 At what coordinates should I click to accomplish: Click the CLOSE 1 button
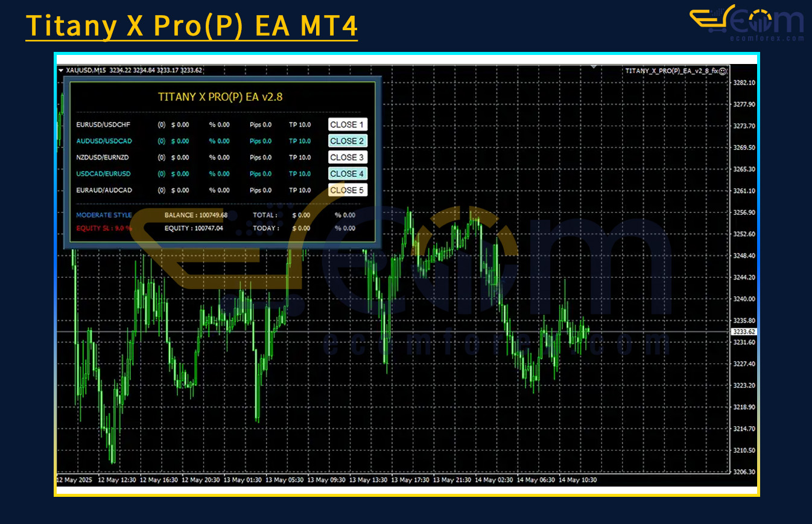pos(347,125)
